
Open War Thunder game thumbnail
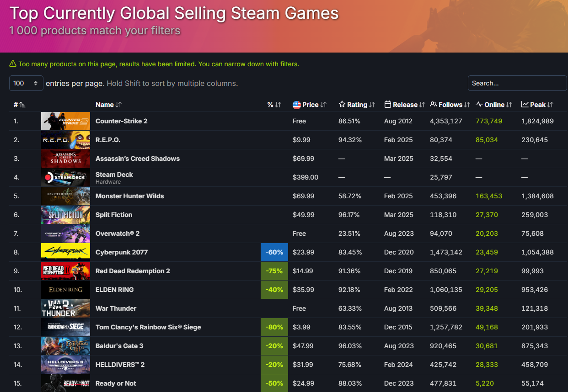pos(65,308)
